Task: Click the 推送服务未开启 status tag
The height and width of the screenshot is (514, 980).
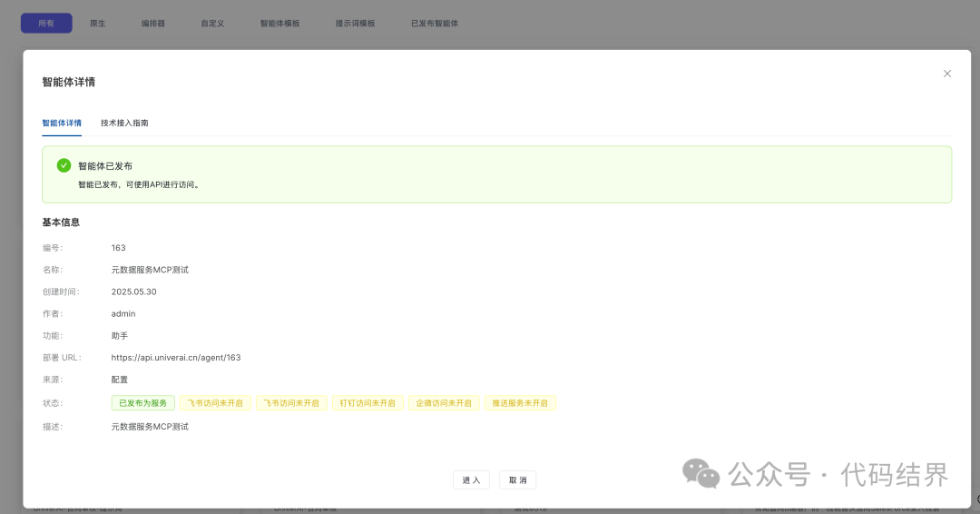Action: pyautogui.click(x=520, y=402)
